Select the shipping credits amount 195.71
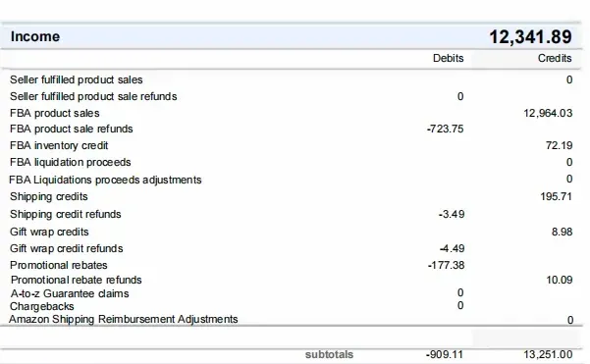The height and width of the screenshot is (364, 590). tap(557, 196)
